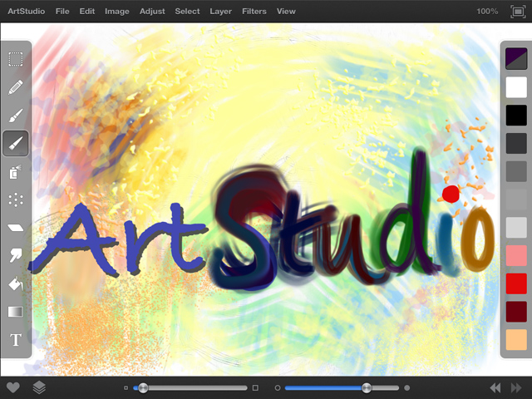Select the Paintbrush tool
This screenshot has width=532, height=399.
pos(16,116)
